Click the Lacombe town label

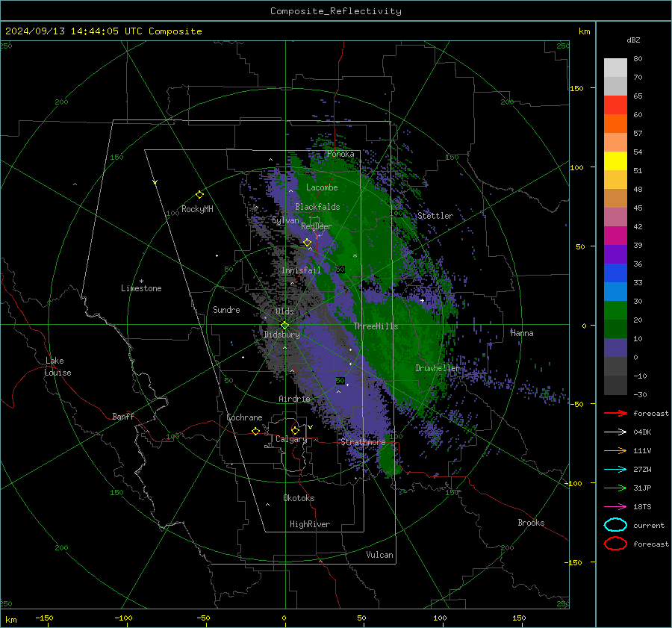(322, 187)
